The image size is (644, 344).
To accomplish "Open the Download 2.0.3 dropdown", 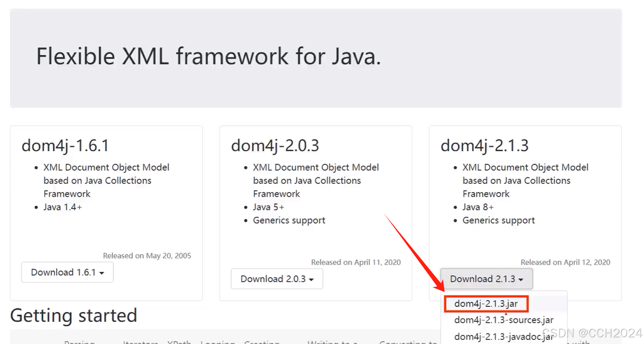I will click(x=276, y=279).
